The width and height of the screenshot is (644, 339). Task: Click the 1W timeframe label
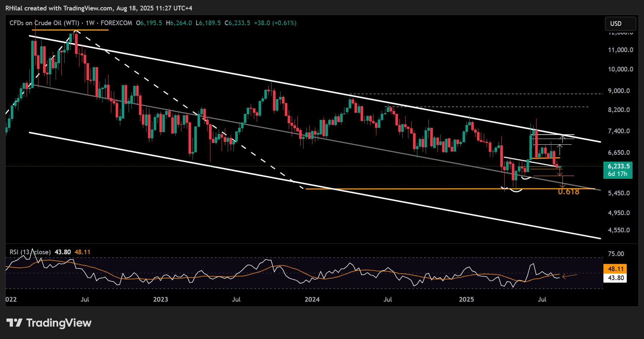click(90, 23)
